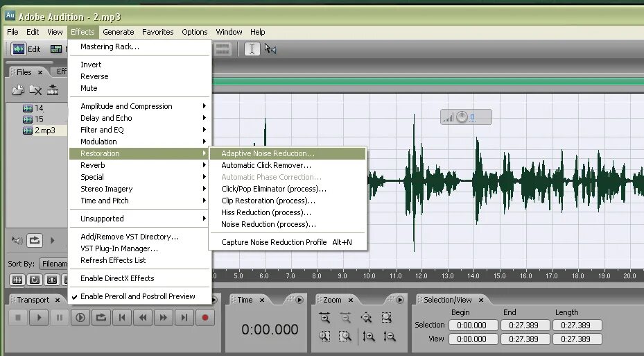Viewport: 644px width, 356px height.
Task: Choose Automatic Click Remover effect
Action: pos(288,165)
